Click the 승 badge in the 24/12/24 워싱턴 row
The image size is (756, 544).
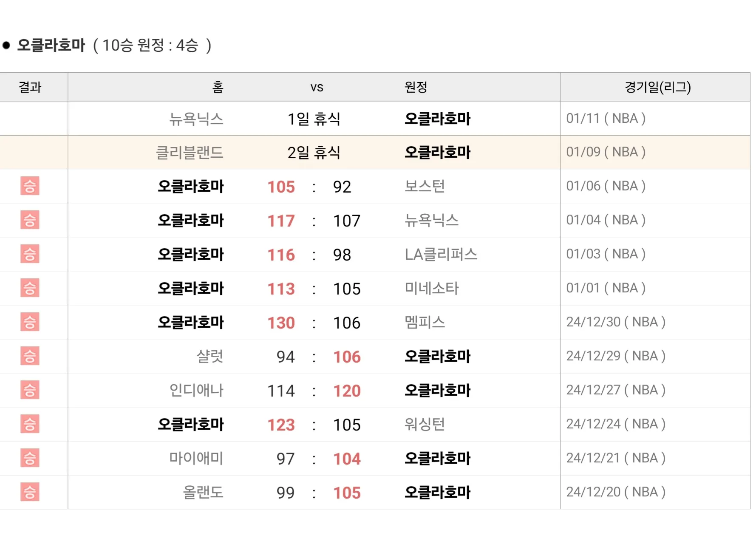[30, 424]
